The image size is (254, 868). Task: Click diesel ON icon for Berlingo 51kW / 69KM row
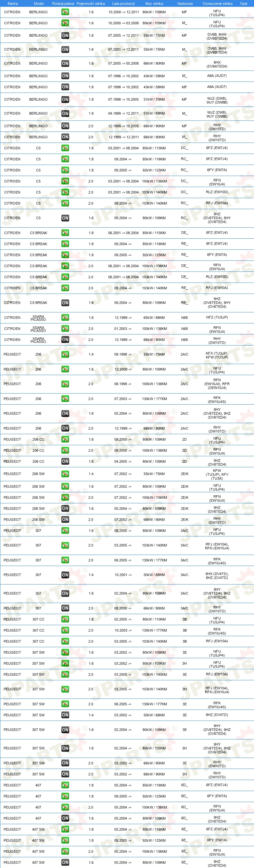pyautogui.click(x=65, y=114)
